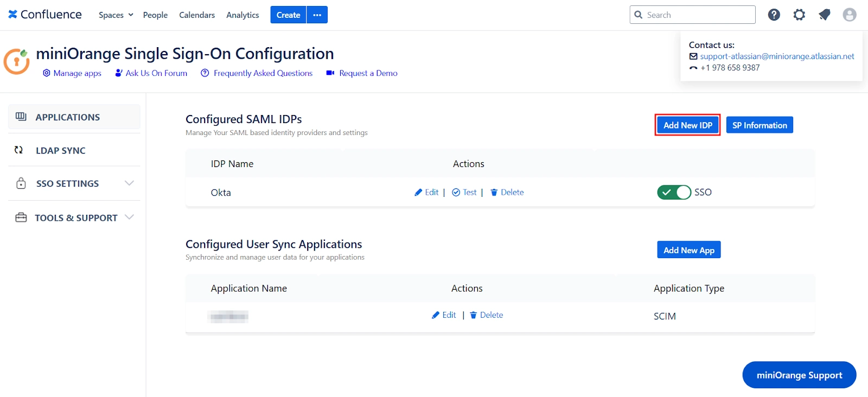The height and width of the screenshot is (397, 868).
Task: Click Test link for Okta
Action: 470,192
